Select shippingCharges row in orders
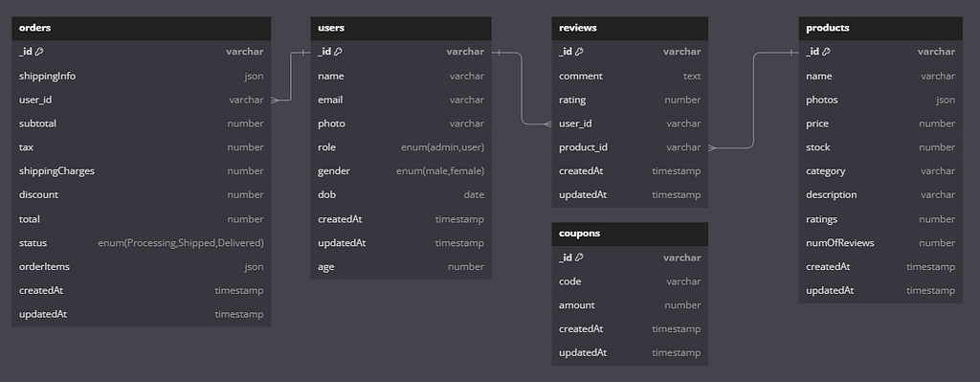980x382 pixels. click(142, 171)
